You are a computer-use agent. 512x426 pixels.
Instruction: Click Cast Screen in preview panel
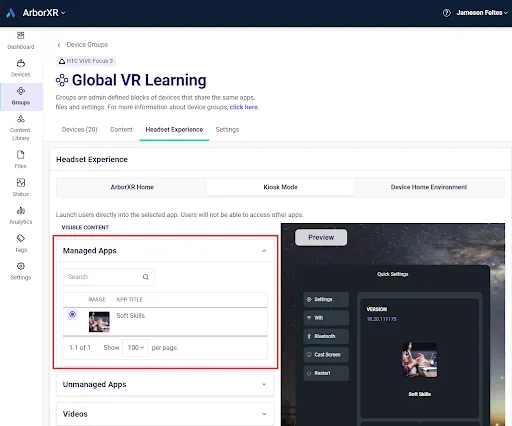[x=326, y=355]
